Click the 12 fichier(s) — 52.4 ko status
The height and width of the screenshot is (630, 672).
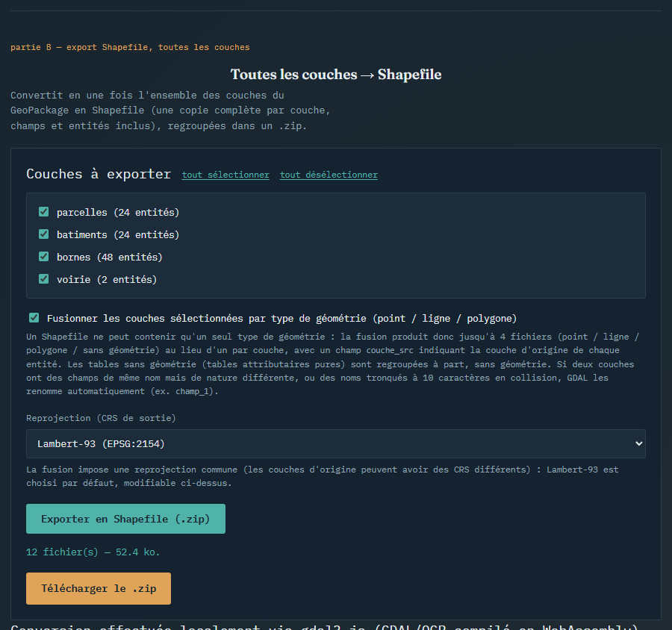pos(93,552)
